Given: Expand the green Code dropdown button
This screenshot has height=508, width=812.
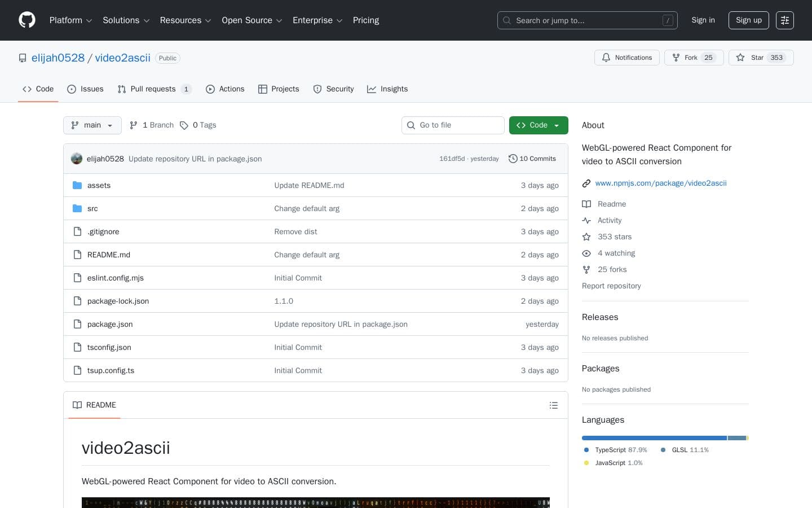Looking at the screenshot, I should pyautogui.click(x=538, y=125).
